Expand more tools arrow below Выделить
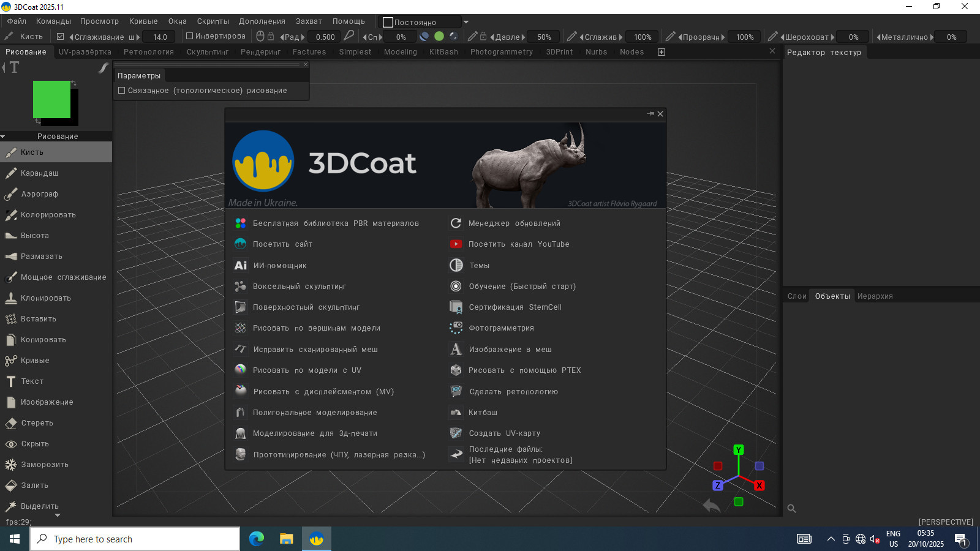The height and width of the screenshot is (551, 980). (58, 515)
